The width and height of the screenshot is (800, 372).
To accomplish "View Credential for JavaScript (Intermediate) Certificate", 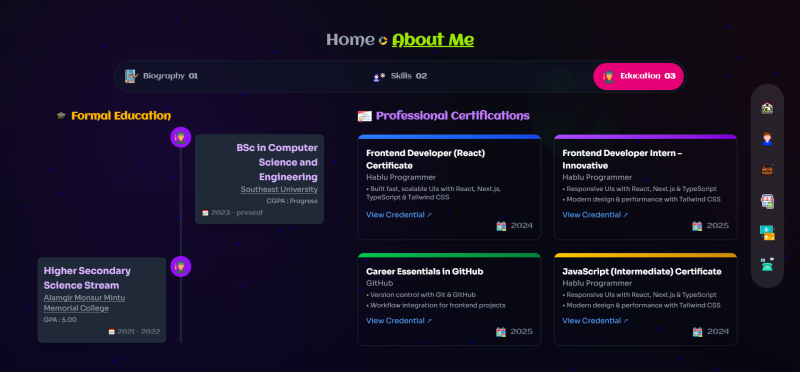I will pyautogui.click(x=595, y=321).
